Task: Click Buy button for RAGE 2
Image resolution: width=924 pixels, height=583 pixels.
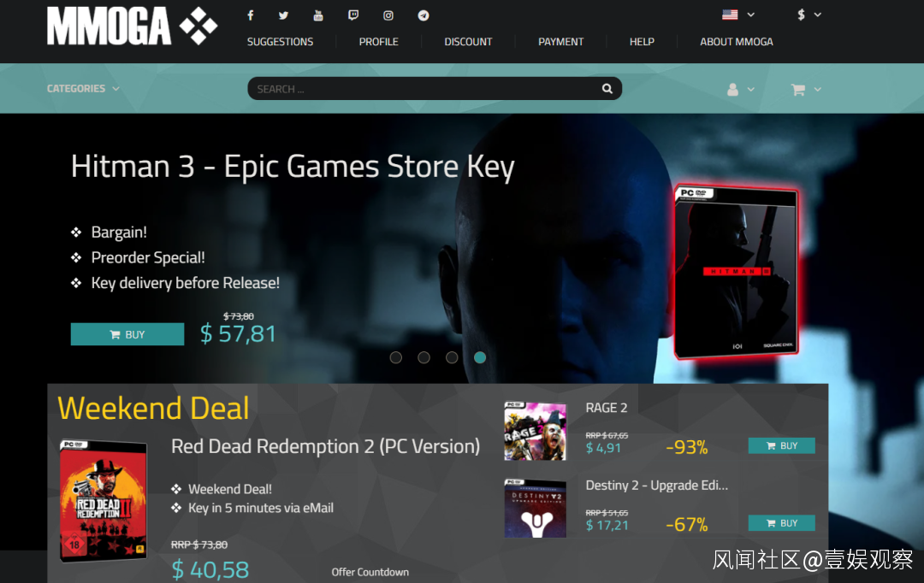Action: click(781, 445)
